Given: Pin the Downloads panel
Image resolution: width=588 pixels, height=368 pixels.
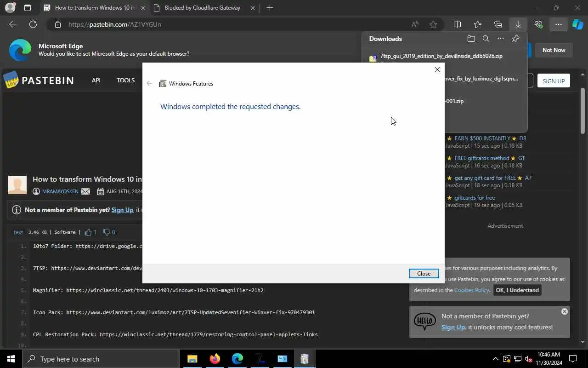Looking at the screenshot, I should (515, 39).
